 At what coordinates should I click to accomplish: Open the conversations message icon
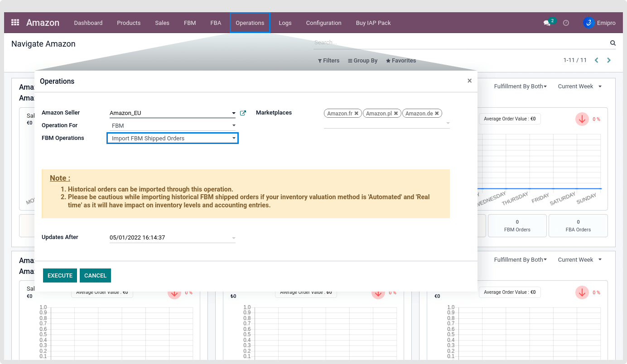[547, 23]
